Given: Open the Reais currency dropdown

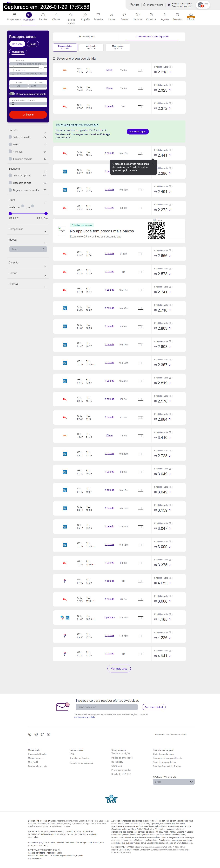Looking at the screenshot, I should click(28, 249).
